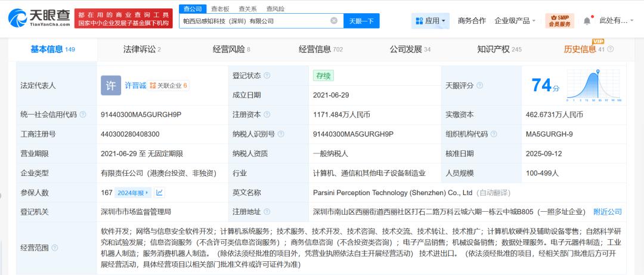Click the 一般纳税人 qualification value

click(x=330, y=154)
